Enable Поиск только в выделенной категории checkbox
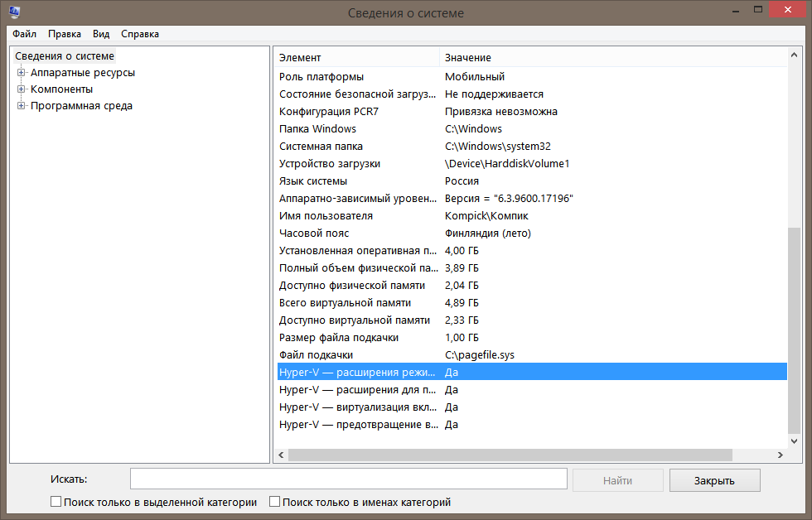This screenshot has width=812, height=520. coord(56,502)
